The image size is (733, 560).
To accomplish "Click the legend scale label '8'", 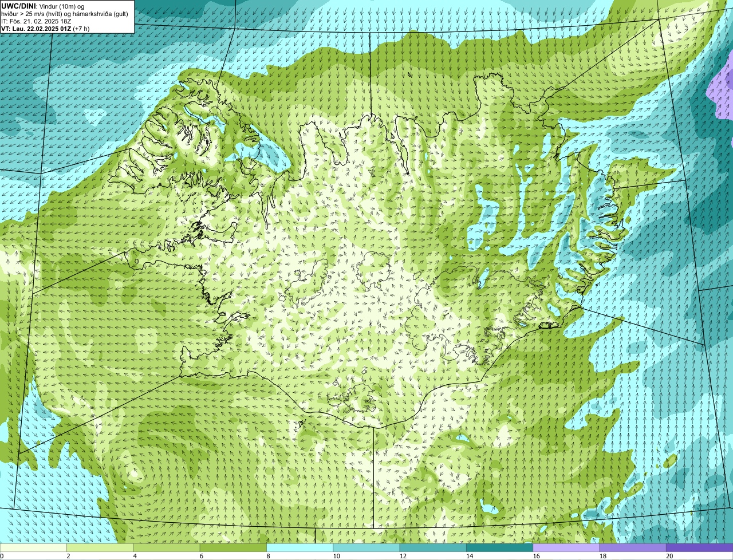I will point(267,556).
